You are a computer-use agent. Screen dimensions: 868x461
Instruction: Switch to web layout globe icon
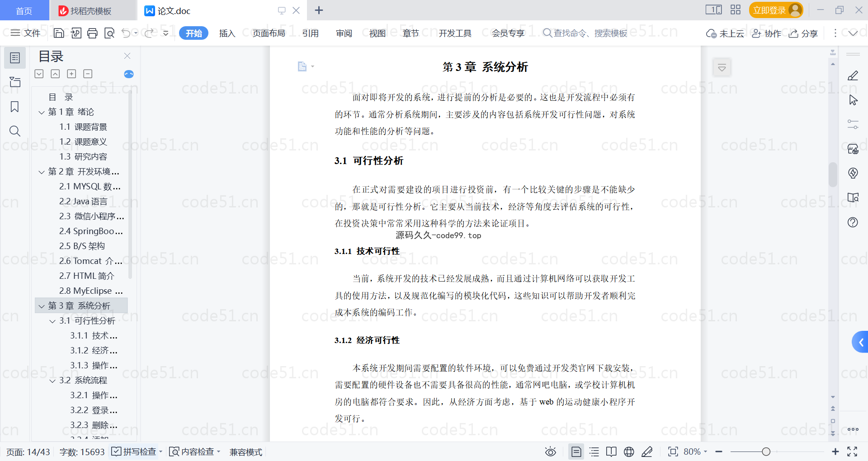coord(629,452)
